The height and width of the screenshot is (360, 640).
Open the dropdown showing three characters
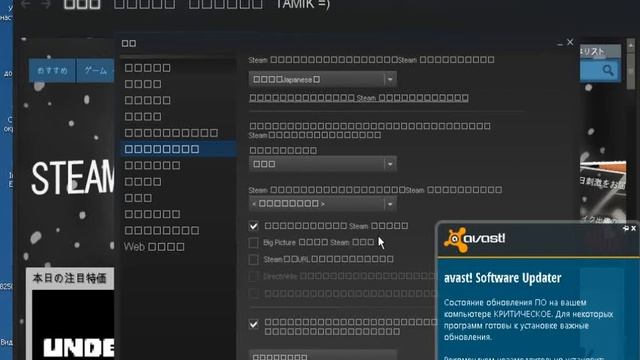point(322,164)
